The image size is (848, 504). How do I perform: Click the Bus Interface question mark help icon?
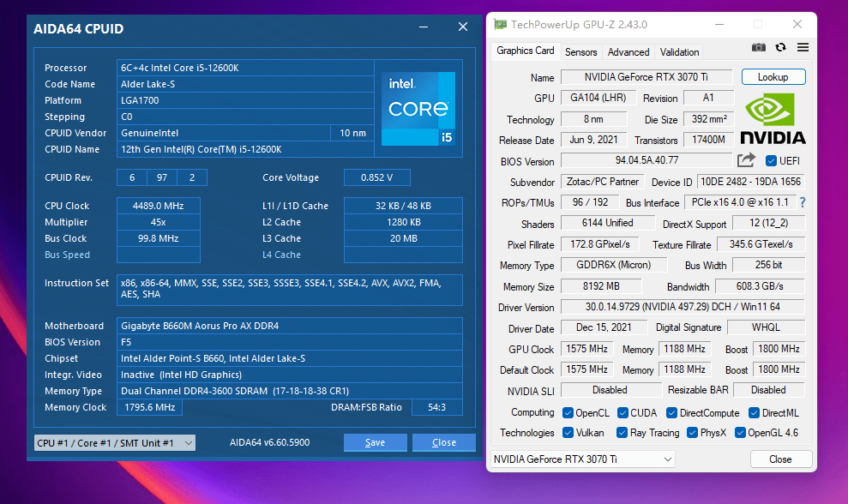[x=802, y=202]
